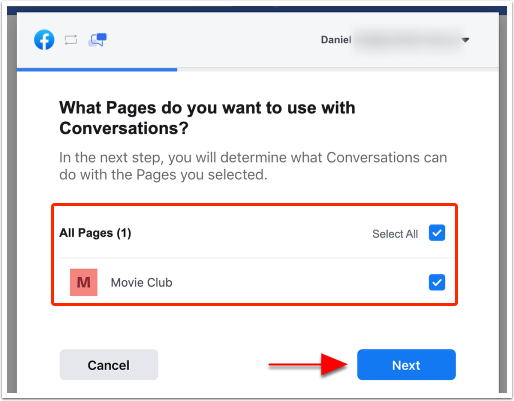Click the Daniel account name

(336, 40)
